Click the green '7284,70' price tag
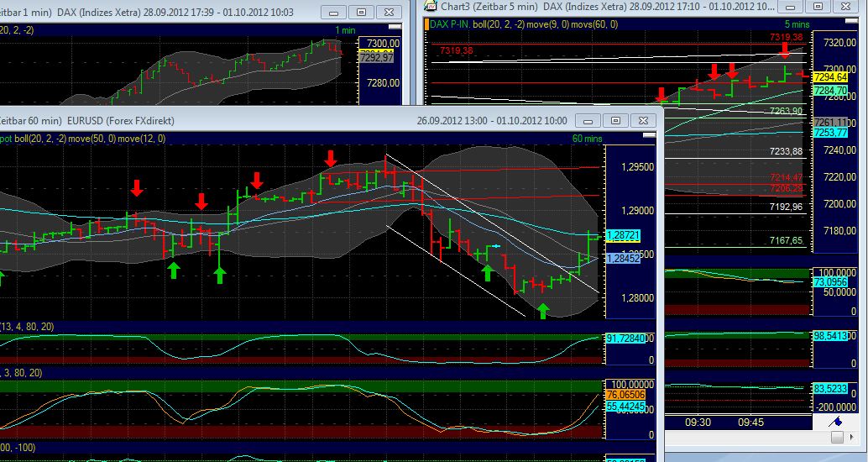The height and width of the screenshot is (462, 868). click(x=830, y=90)
